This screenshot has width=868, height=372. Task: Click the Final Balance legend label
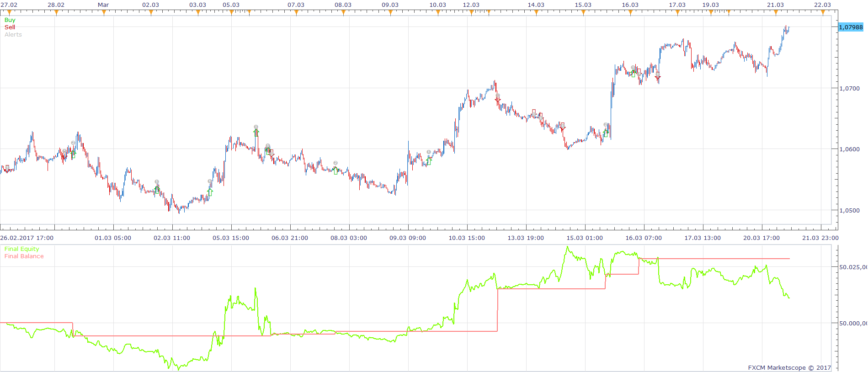coord(24,256)
